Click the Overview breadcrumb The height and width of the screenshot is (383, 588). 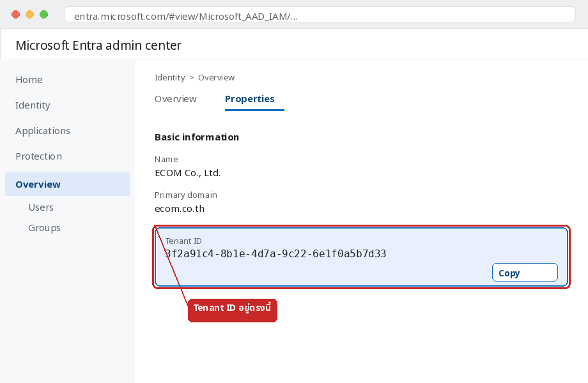[217, 77]
